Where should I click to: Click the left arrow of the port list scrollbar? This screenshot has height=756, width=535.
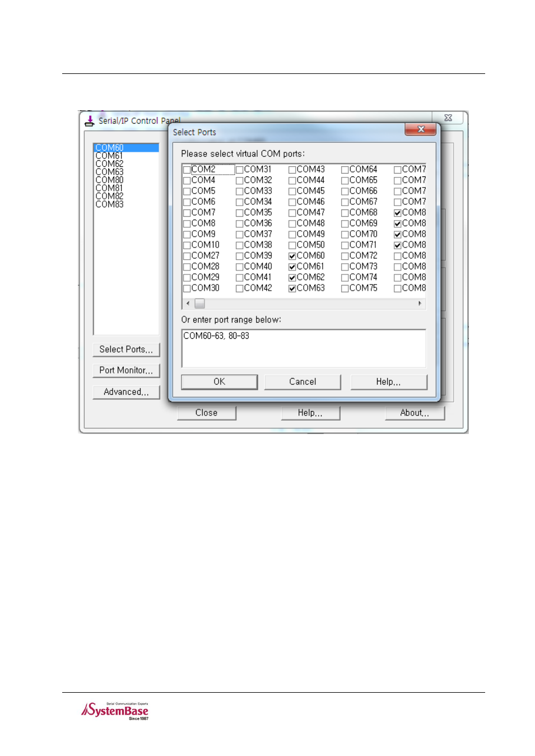(188, 304)
